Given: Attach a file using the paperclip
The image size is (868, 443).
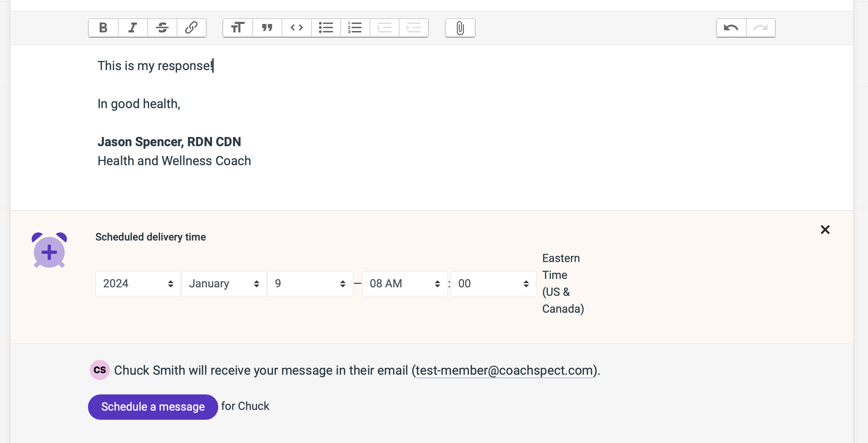Looking at the screenshot, I should 460,27.
